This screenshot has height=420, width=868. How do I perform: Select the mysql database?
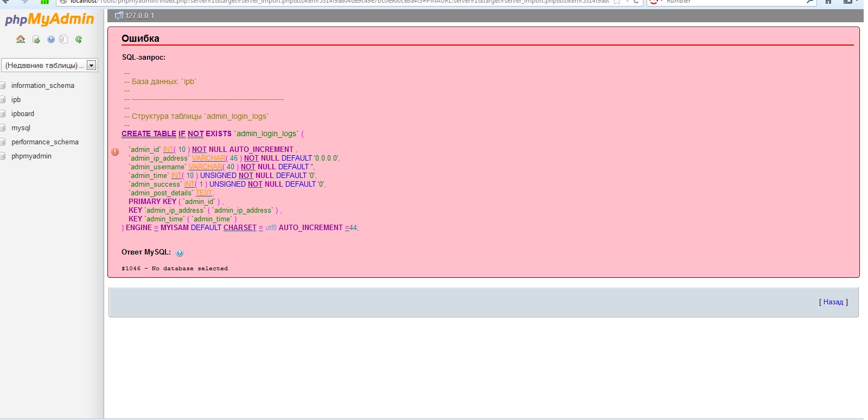click(x=21, y=128)
